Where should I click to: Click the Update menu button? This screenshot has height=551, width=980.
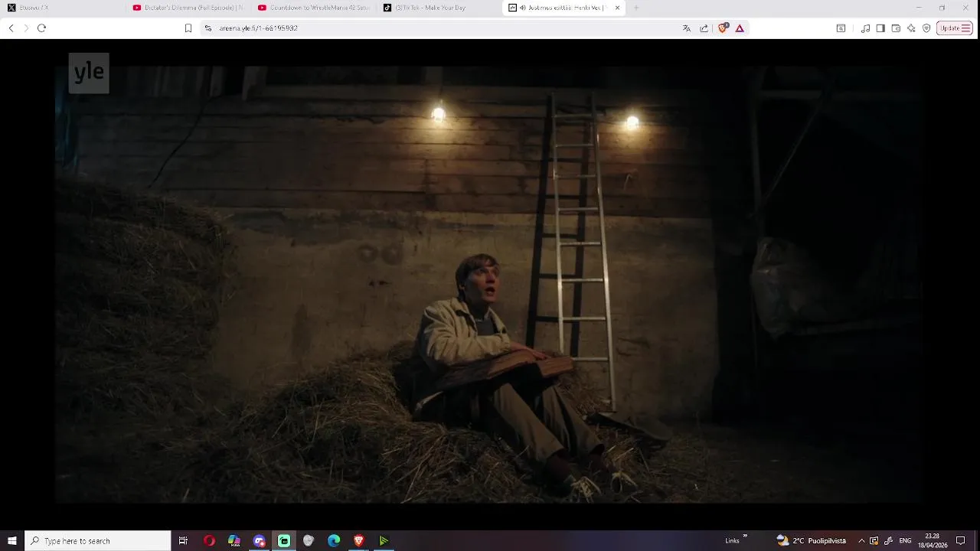click(955, 28)
